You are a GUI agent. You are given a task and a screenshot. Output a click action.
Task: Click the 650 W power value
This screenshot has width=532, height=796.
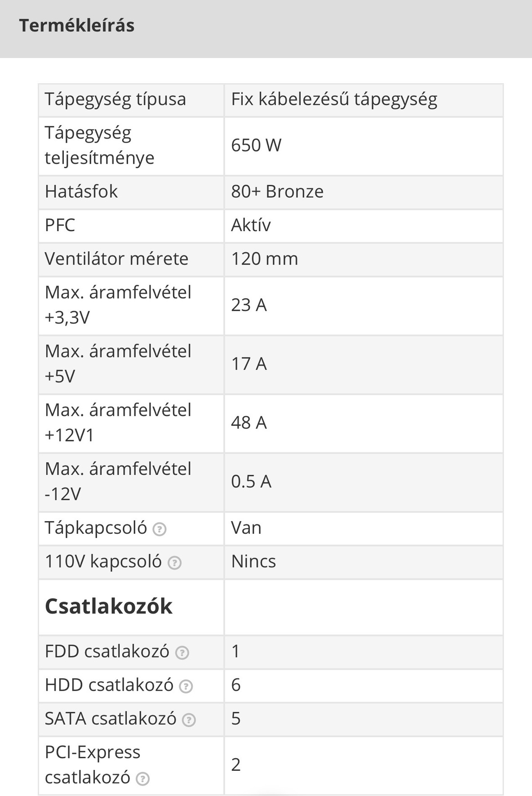coord(256,146)
